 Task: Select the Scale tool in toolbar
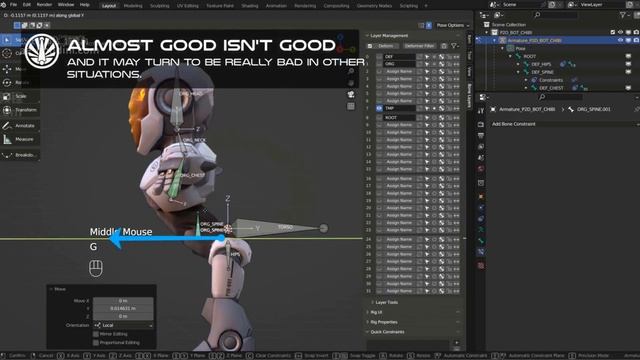20,96
